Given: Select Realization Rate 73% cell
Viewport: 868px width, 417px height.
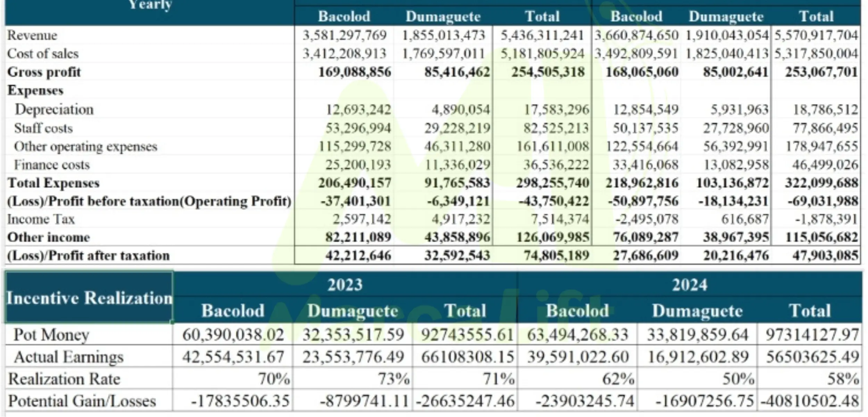Looking at the screenshot, I should coord(393,379).
